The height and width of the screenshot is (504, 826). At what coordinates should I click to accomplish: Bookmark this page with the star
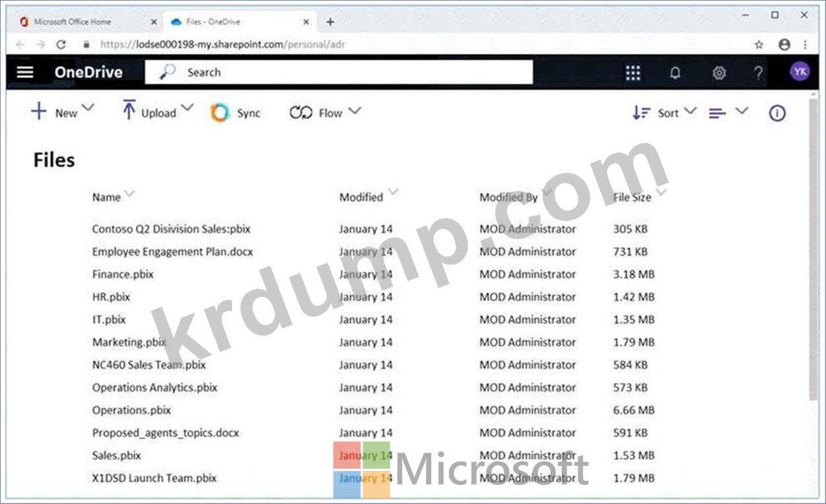[759, 44]
